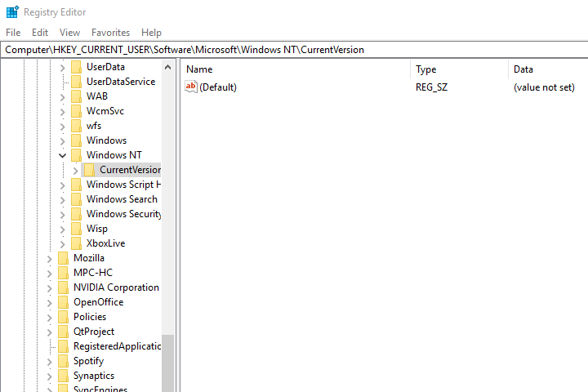Image resolution: width=588 pixels, height=392 pixels.
Task: Open the File menu
Action: click(13, 33)
